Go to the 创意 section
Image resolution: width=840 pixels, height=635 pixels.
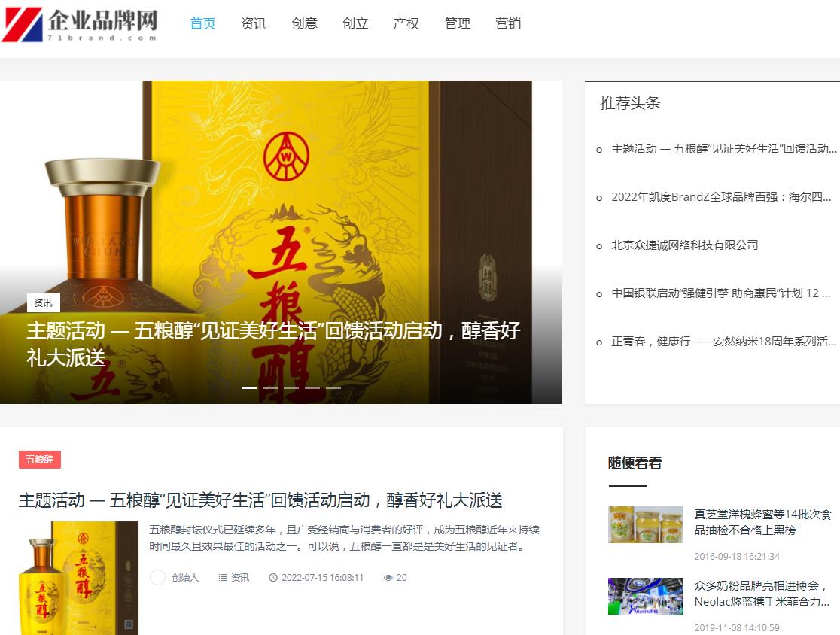point(304,23)
